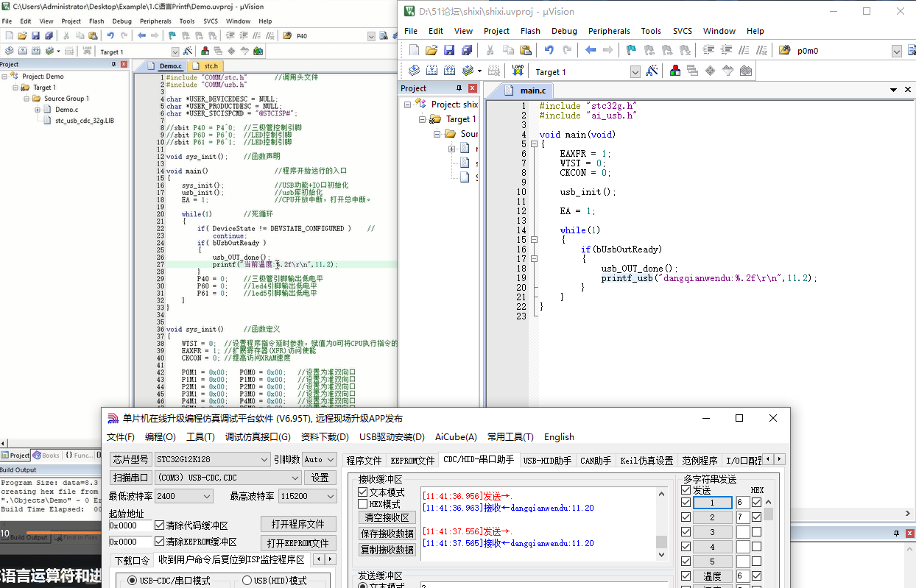Click the 设置 button beside the serial port

pos(320,478)
